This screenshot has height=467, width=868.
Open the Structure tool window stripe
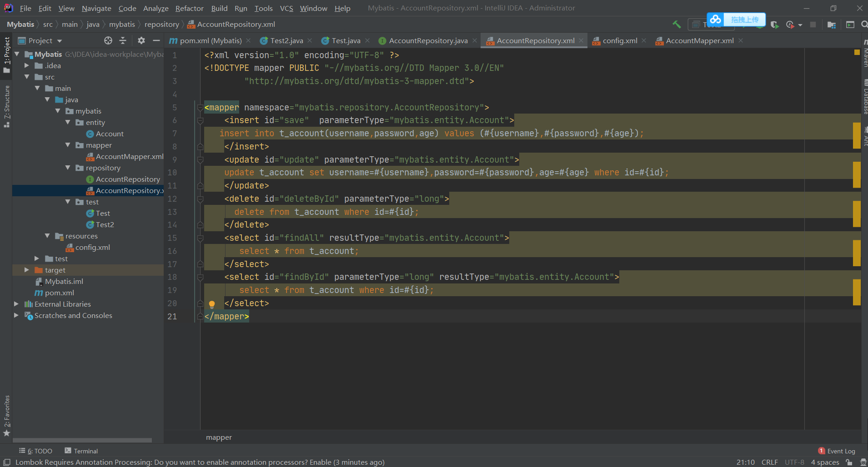tap(6, 106)
